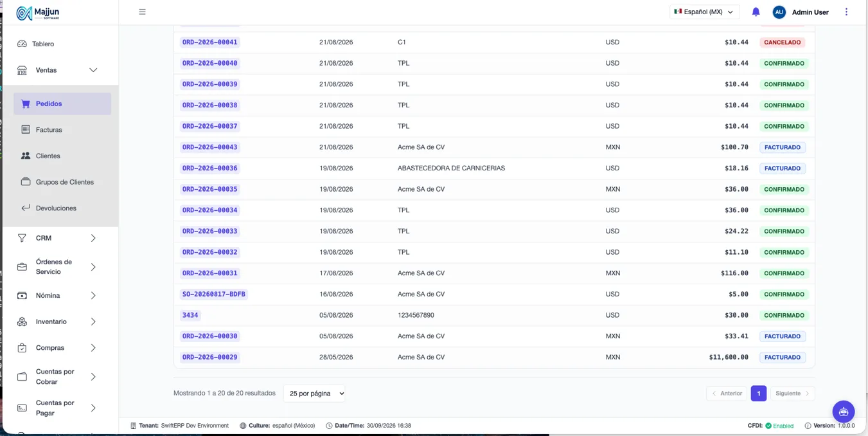Click the Clientes people icon
This screenshot has width=868, height=436.
26,156
